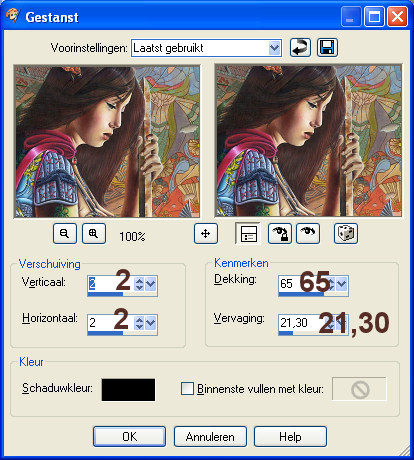Click the left original preview image
This screenshot has height=460, width=414.
point(107,141)
